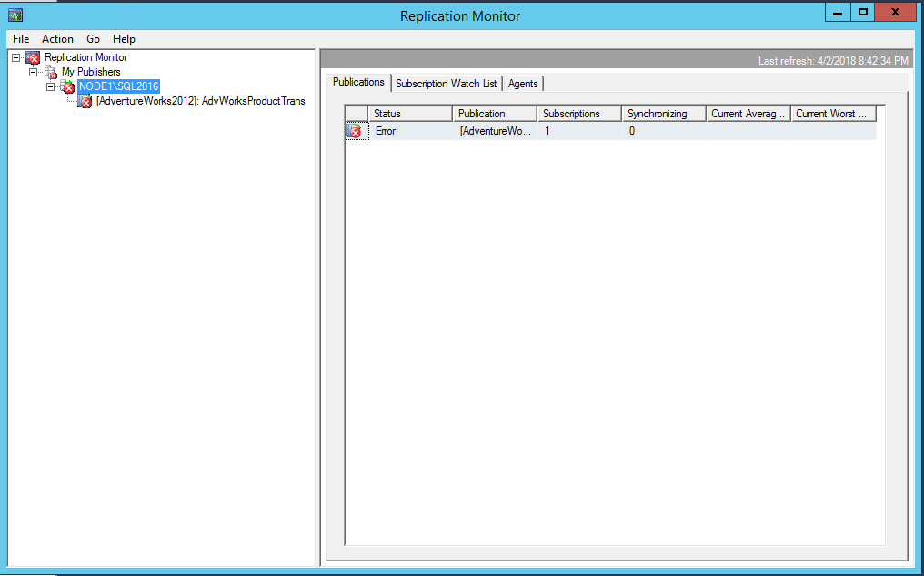Click the row selector icon in the Publications grid

(x=355, y=131)
